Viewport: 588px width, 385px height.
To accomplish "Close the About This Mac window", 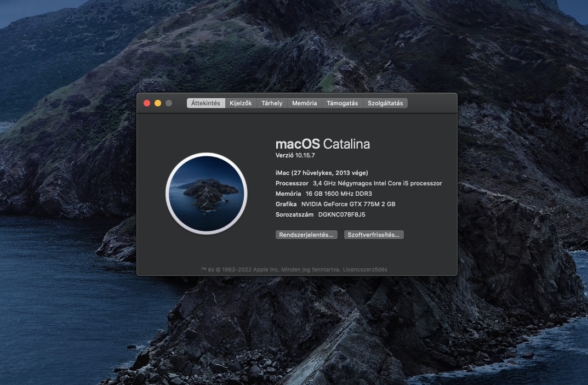I will (147, 103).
